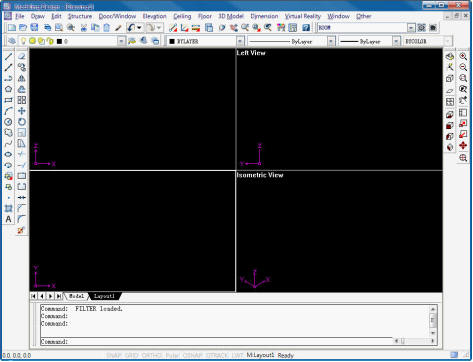Select the Ellipse draw tool

(x=8, y=154)
